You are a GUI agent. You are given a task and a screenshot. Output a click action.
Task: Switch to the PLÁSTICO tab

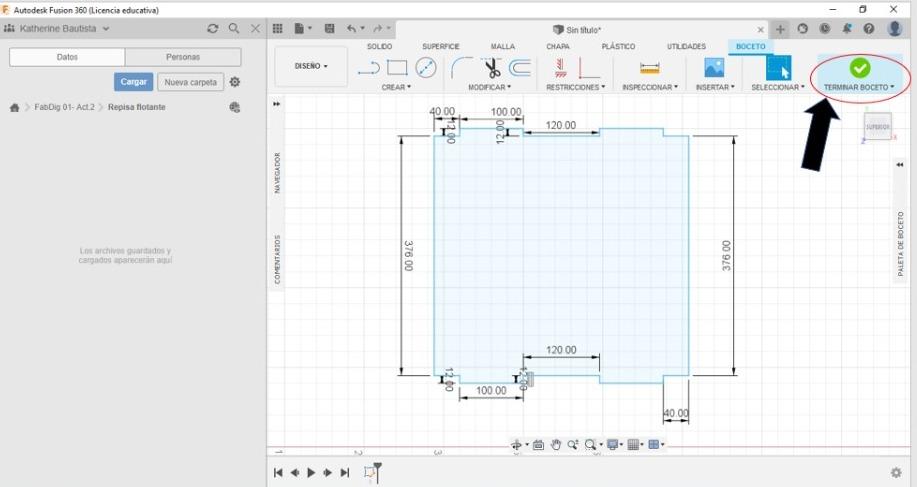(618, 46)
